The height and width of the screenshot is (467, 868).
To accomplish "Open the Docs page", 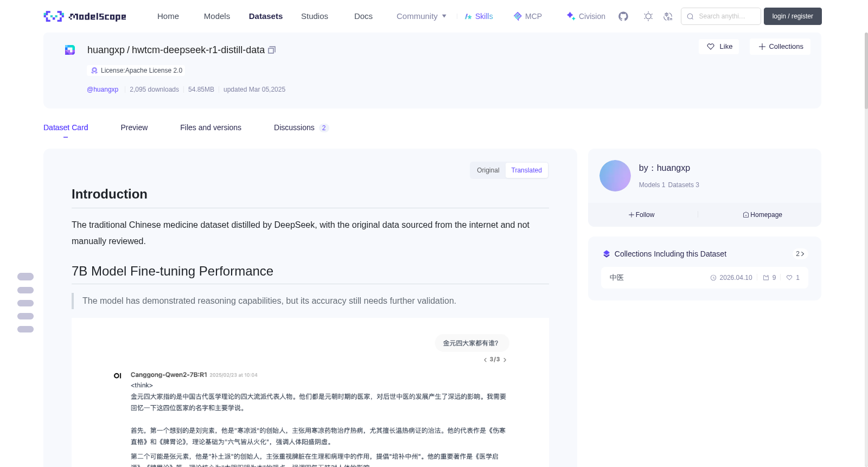I will (363, 16).
